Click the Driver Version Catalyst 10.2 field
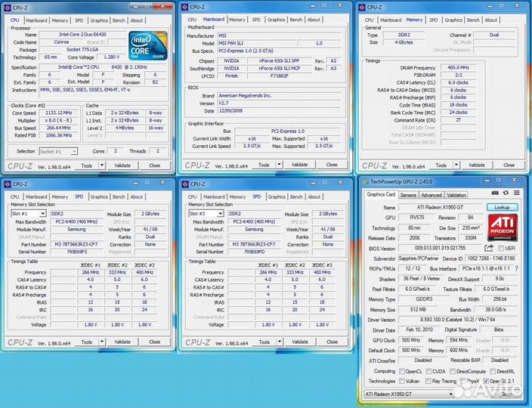 (x=457, y=320)
